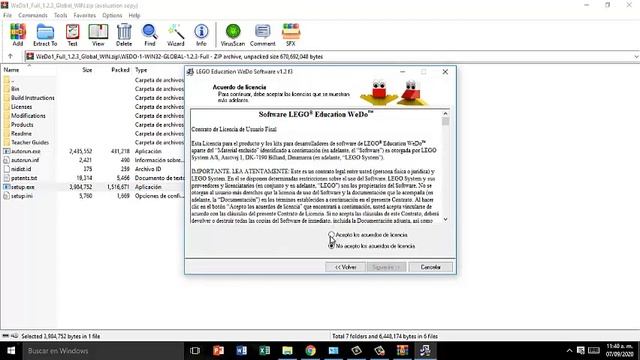Click the Add toolbar icon in WinRAR

18,35
